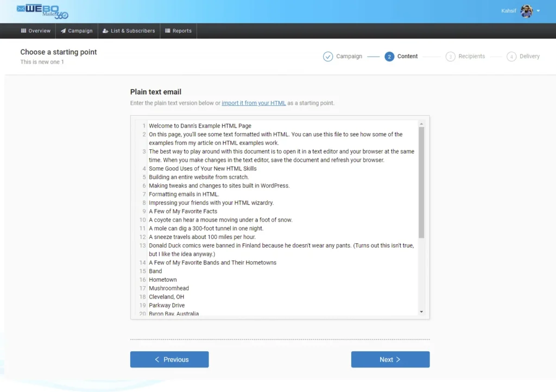Click the Delivery step number 4 circle
The image size is (556, 392).
pyautogui.click(x=511, y=56)
